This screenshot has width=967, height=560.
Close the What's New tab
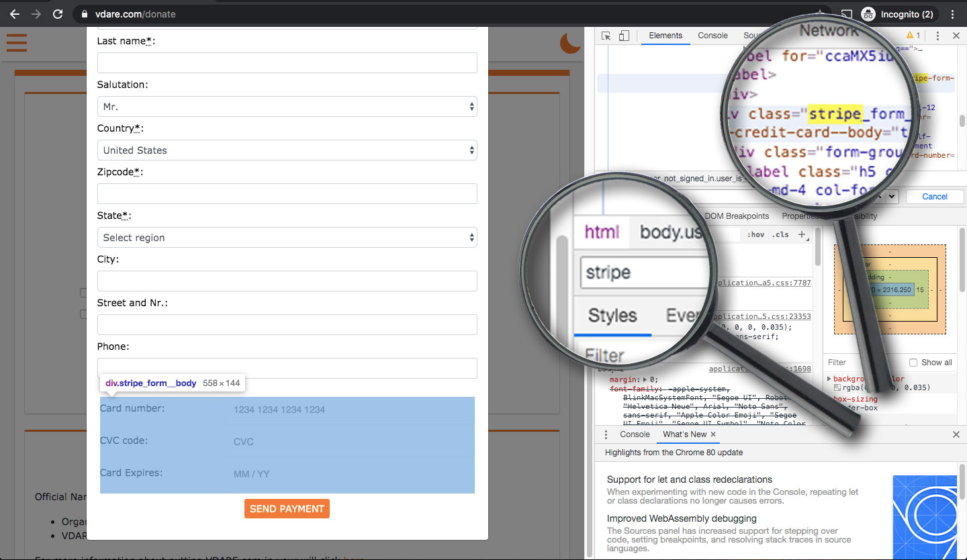pyautogui.click(x=713, y=434)
